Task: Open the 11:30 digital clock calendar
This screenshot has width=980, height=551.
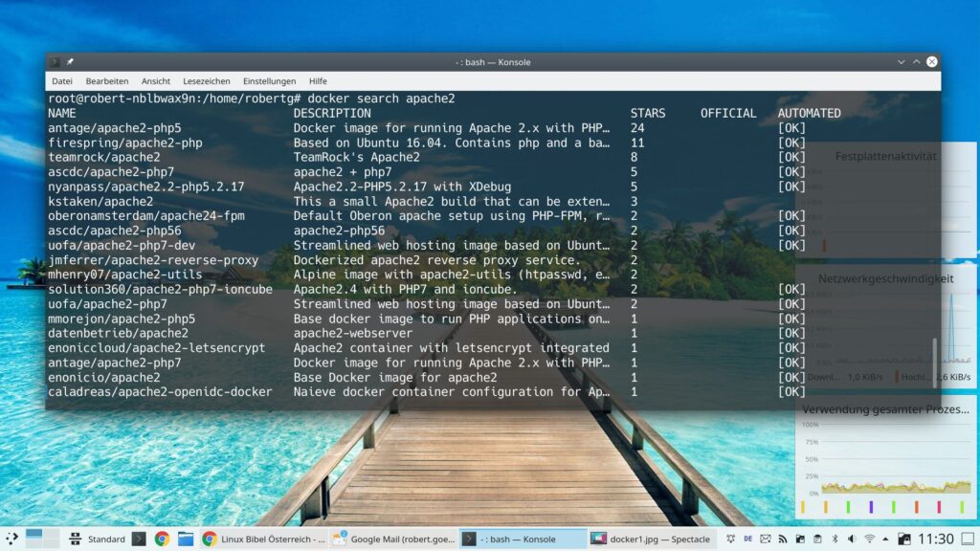Action: 936,539
